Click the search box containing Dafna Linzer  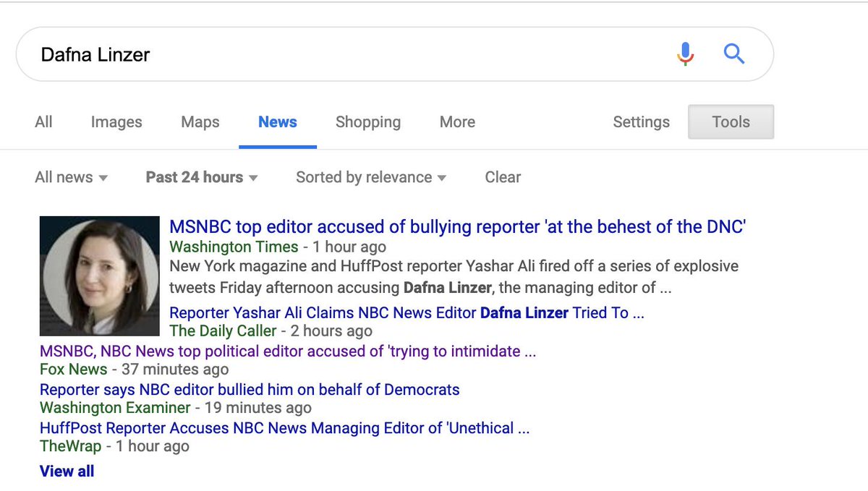pyautogui.click(x=394, y=54)
